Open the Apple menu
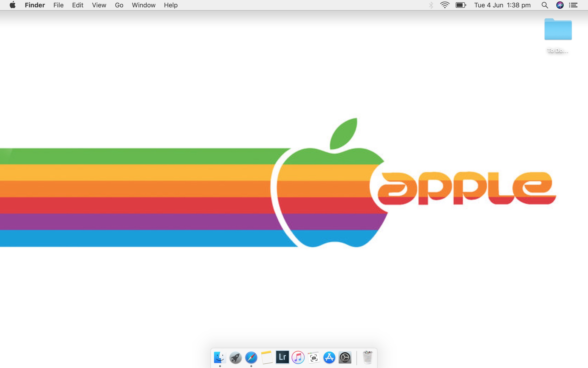588x368 pixels. click(x=13, y=5)
